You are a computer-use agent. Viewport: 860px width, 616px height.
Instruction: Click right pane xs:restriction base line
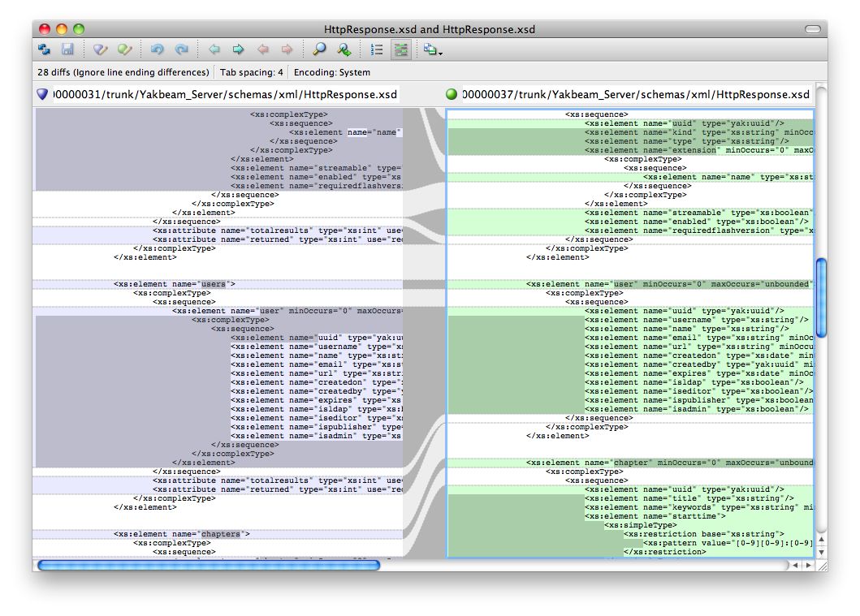click(x=704, y=534)
